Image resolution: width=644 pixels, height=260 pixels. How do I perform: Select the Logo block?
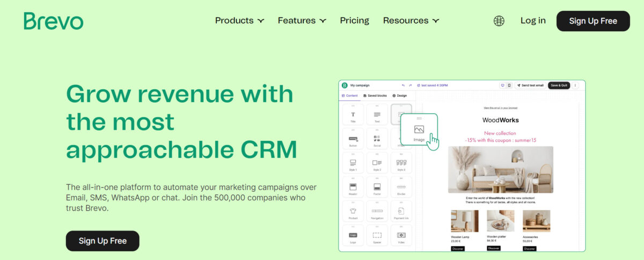pyautogui.click(x=353, y=236)
